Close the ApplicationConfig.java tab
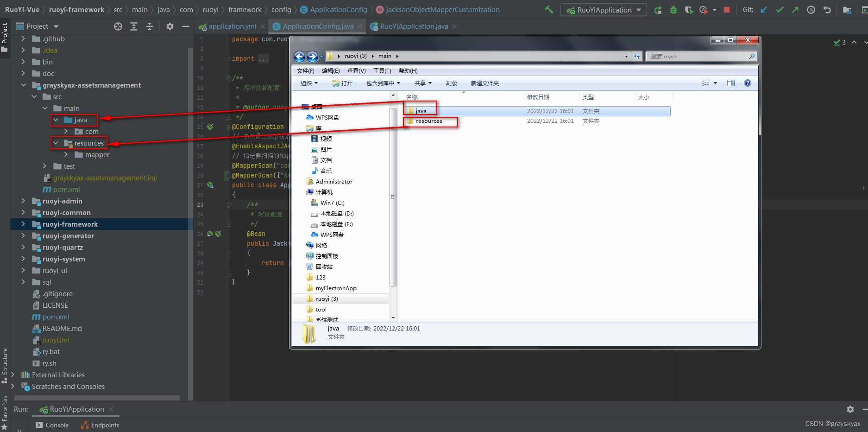 [360, 26]
